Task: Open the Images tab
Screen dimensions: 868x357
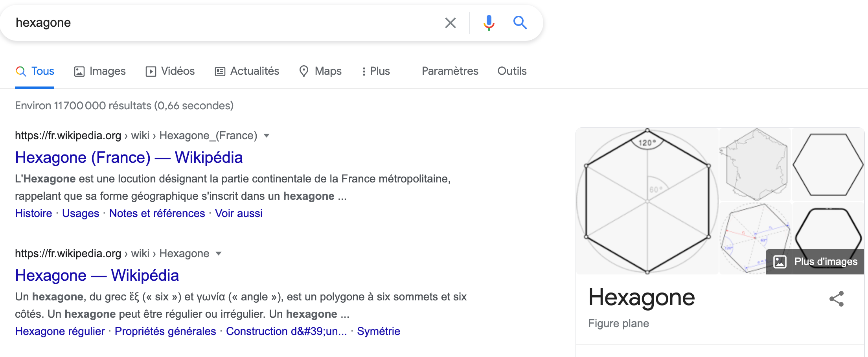Action: [x=100, y=71]
